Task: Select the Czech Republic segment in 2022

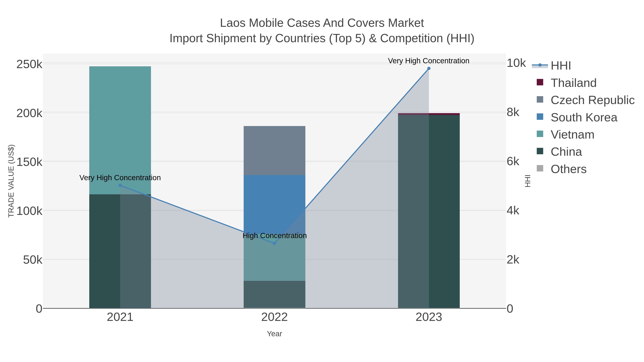Action: pos(274,150)
